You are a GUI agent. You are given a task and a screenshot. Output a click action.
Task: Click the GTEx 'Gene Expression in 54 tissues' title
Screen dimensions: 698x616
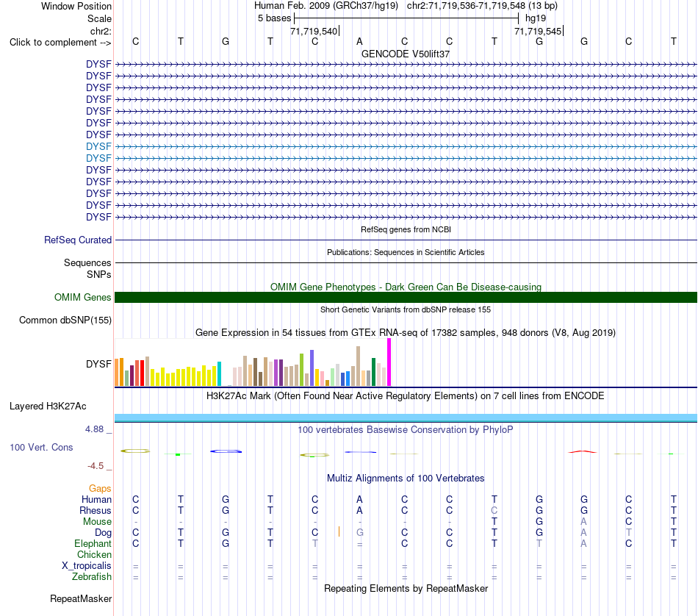[x=406, y=333]
